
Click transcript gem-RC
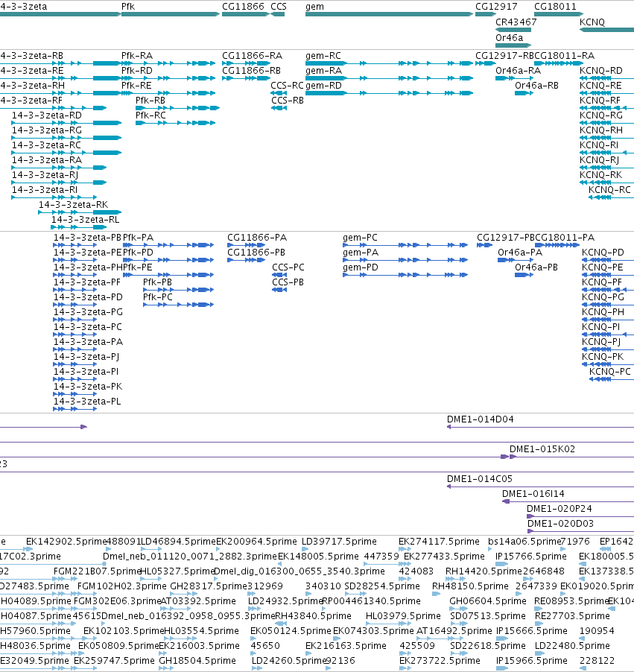(x=323, y=56)
